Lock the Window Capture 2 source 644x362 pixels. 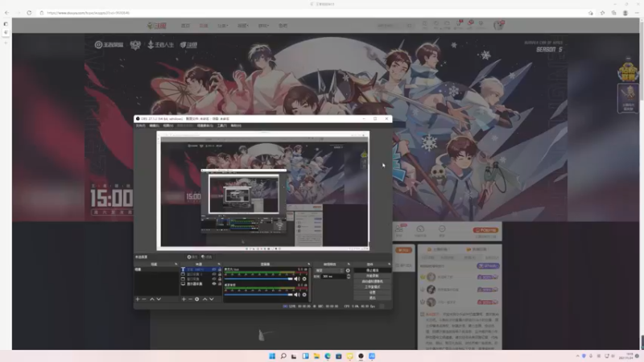(x=219, y=274)
